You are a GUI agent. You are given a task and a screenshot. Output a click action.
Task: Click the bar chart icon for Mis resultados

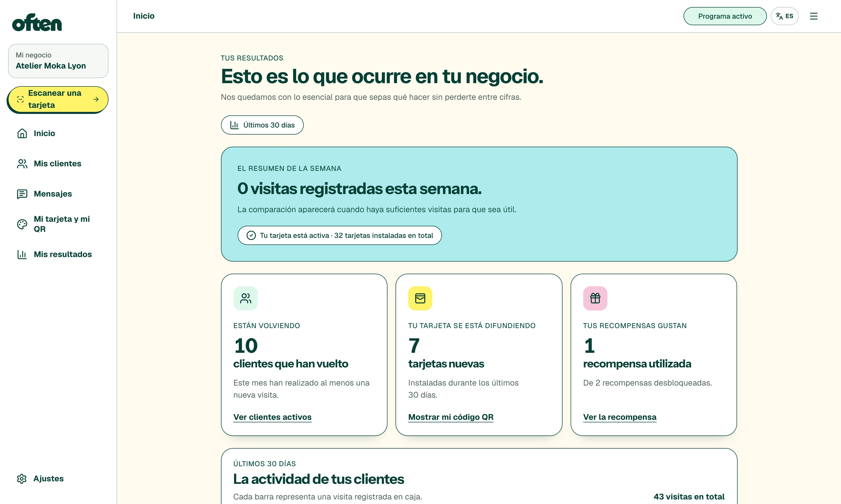22,254
